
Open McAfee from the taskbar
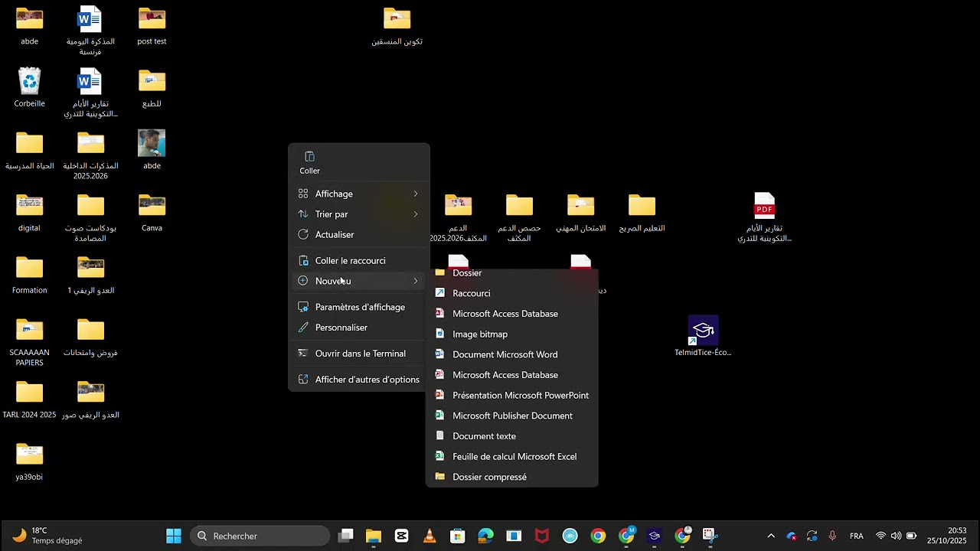coord(542,536)
